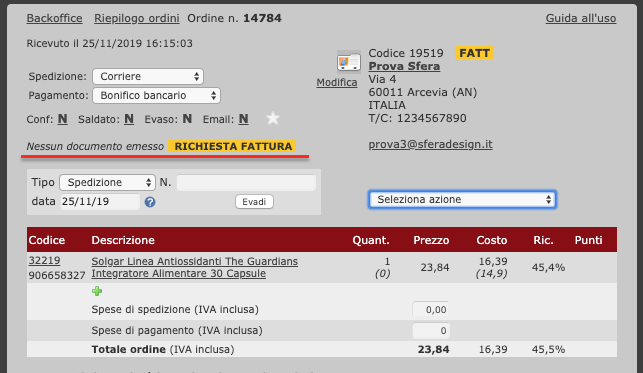Click the prova3@sferadesign.it email link

pos(431,144)
